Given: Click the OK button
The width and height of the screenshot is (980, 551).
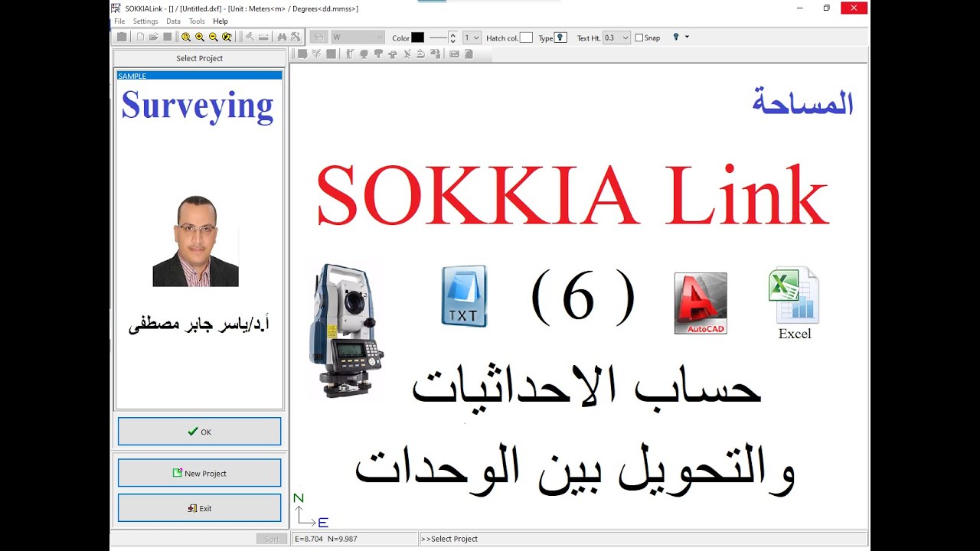Looking at the screenshot, I should pyautogui.click(x=199, y=432).
